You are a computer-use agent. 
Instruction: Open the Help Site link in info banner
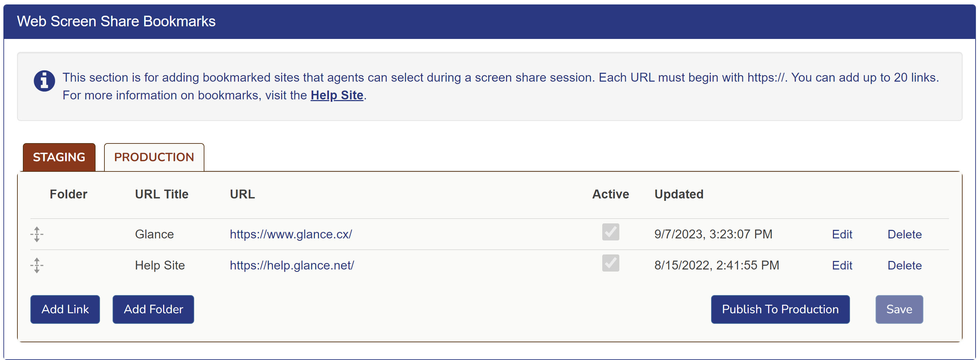tap(337, 95)
